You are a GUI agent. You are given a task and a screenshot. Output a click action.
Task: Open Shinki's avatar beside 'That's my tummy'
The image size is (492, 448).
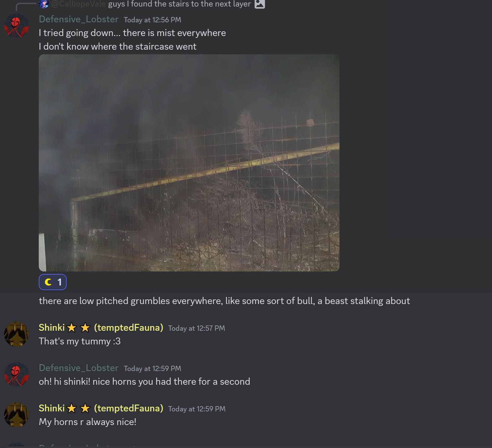(16, 334)
